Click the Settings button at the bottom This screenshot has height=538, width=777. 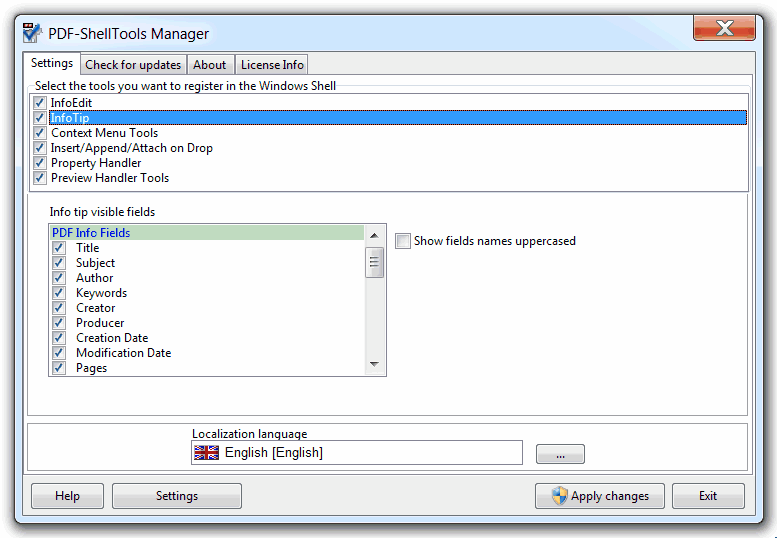(x=177, y=496)
